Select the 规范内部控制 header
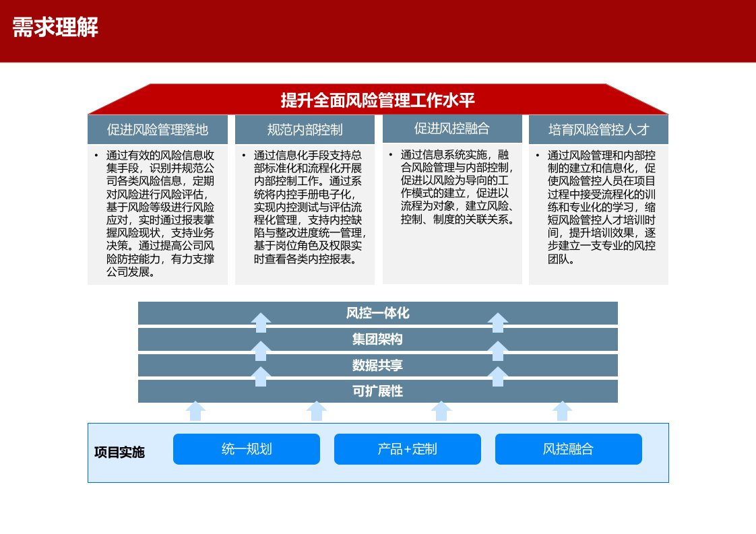756x534 pixels. pyautogui.click(x=305, y=129)
